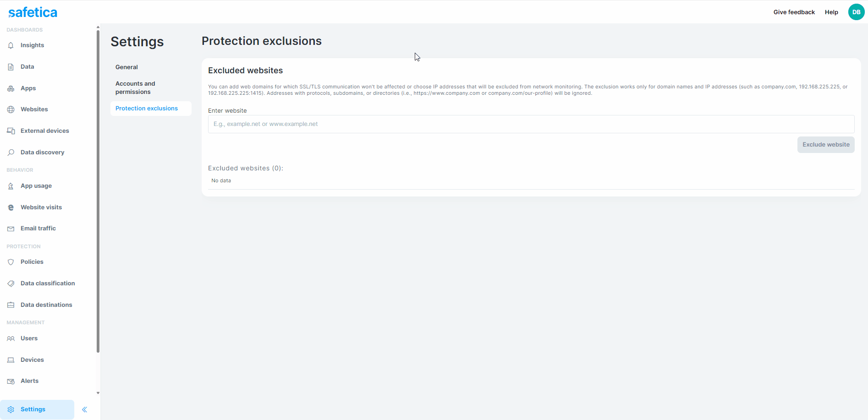
Task: Click the Policies shield icon
Action: click(11, 262)
